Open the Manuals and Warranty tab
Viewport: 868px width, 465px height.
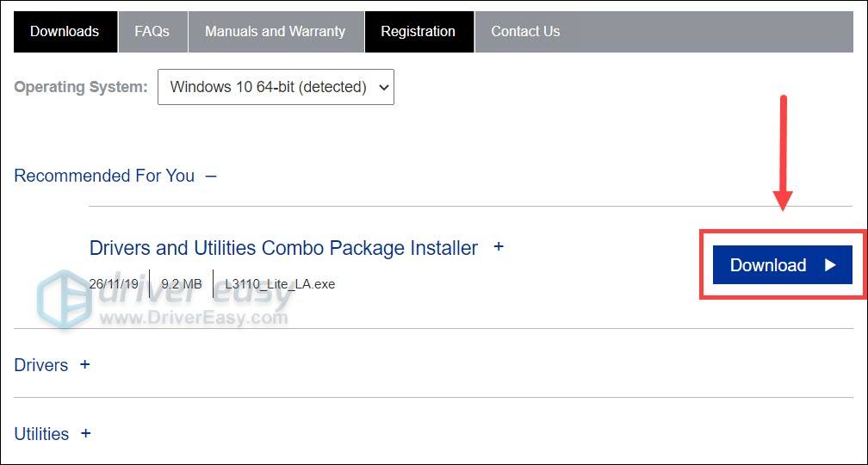tap(276, 32)
